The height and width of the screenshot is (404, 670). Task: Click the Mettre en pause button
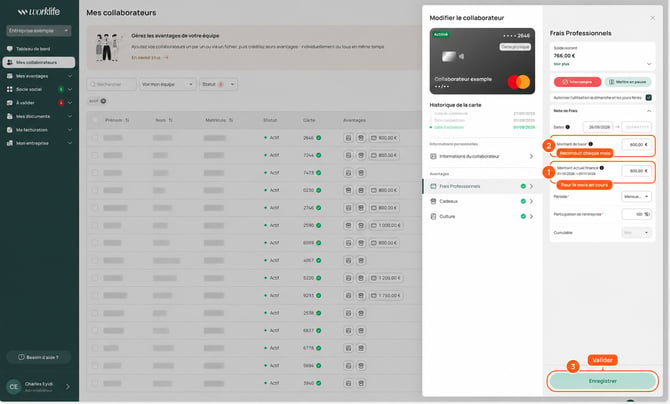click(x=628, y=82)
